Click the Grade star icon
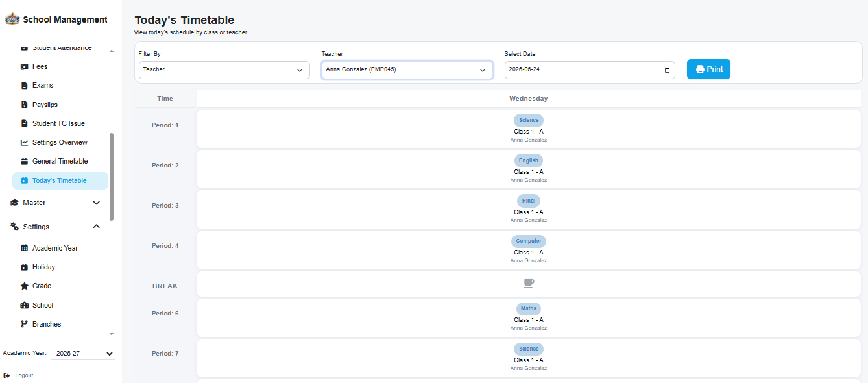This screenshot has height=383, width=868. (x=24, y=286)
